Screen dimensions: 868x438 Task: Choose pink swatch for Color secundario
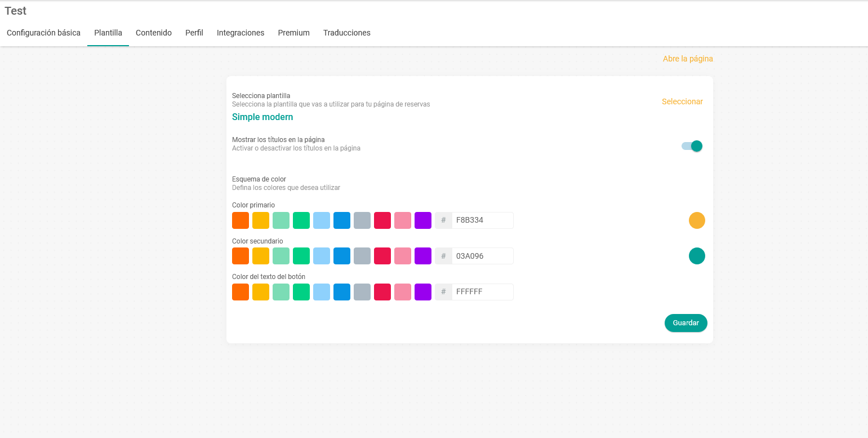(x=403, y=256)
